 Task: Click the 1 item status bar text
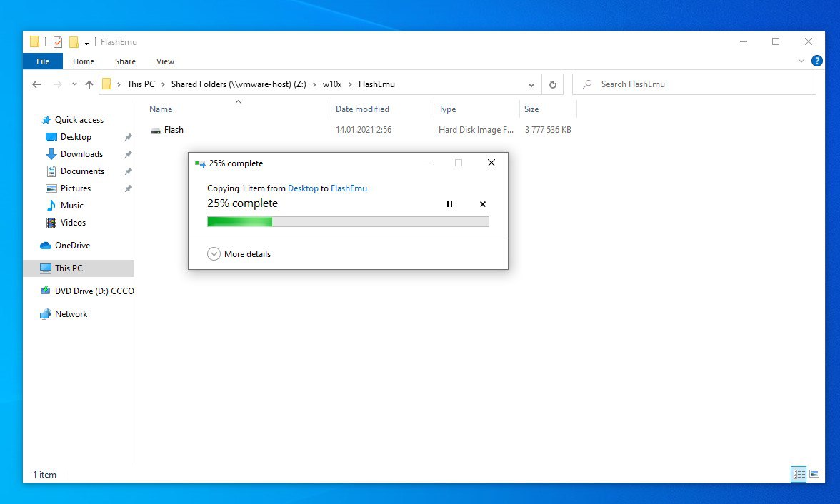point(44,475)
